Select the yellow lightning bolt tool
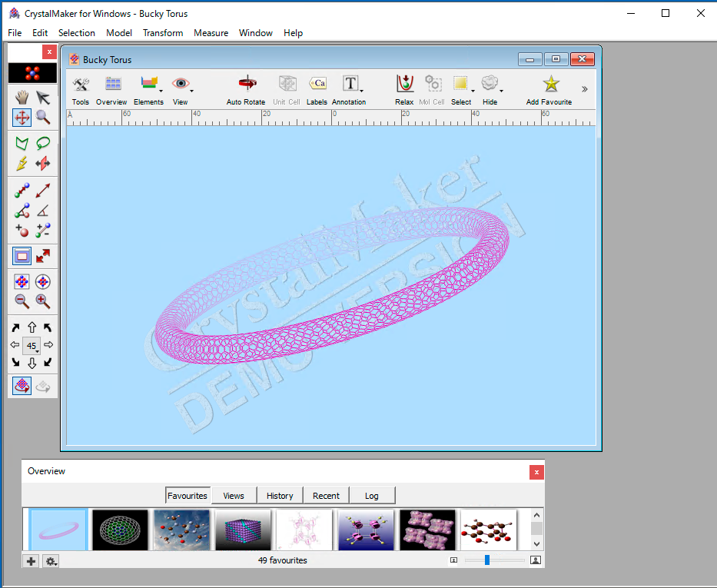This screenshot has height=588, width=717. coord(22,163)
